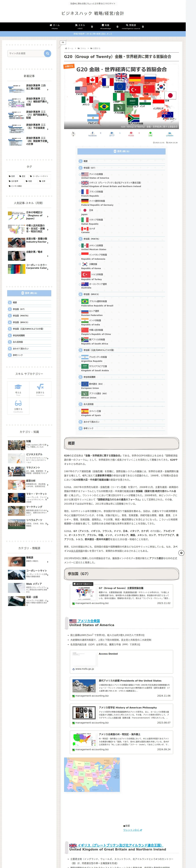
Task: Open スキル in the top navigation
Action: (x=80, y=27)
